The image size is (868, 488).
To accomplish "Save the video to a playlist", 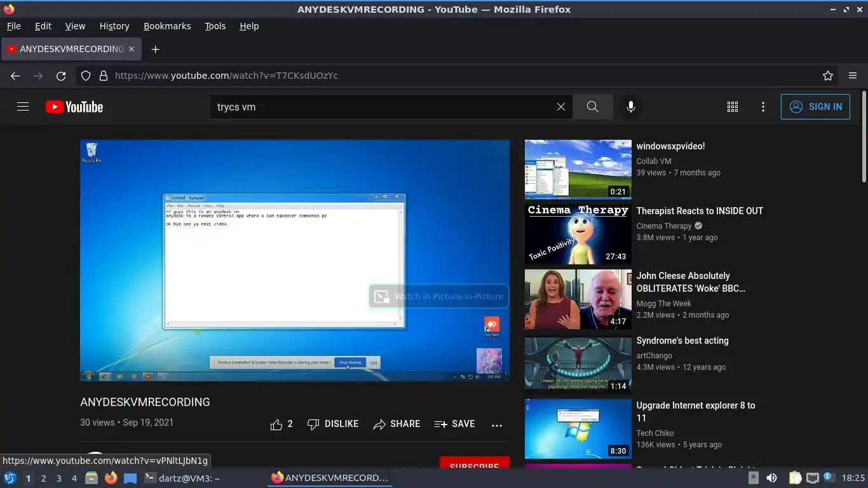I will [x=454, y=424].
